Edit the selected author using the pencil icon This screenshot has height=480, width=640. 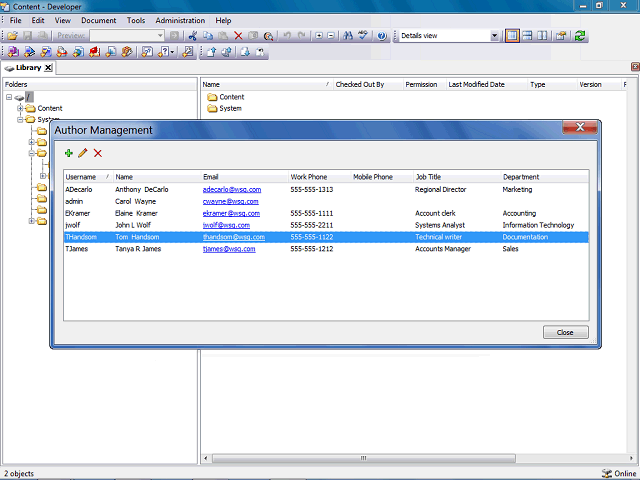tap(83, 153)
